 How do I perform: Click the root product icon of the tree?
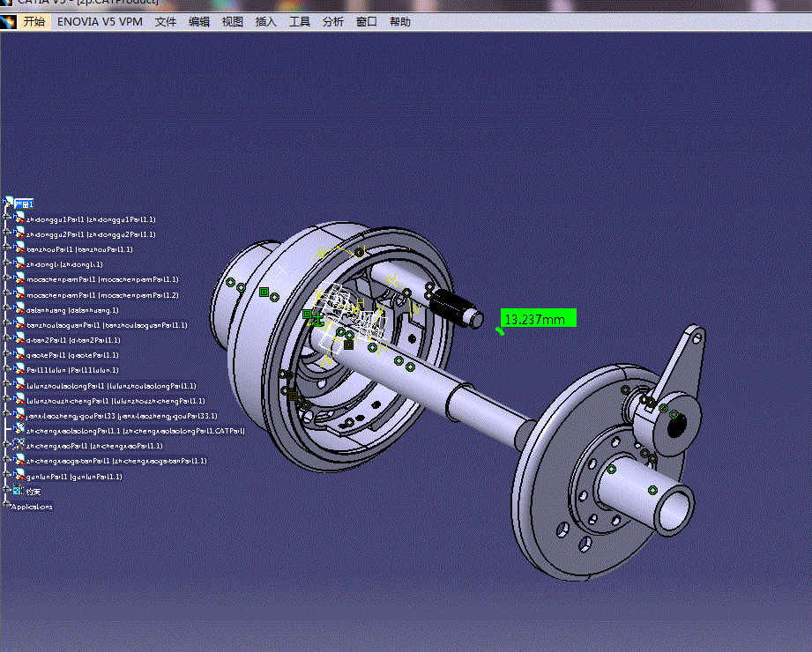[8, 203]
